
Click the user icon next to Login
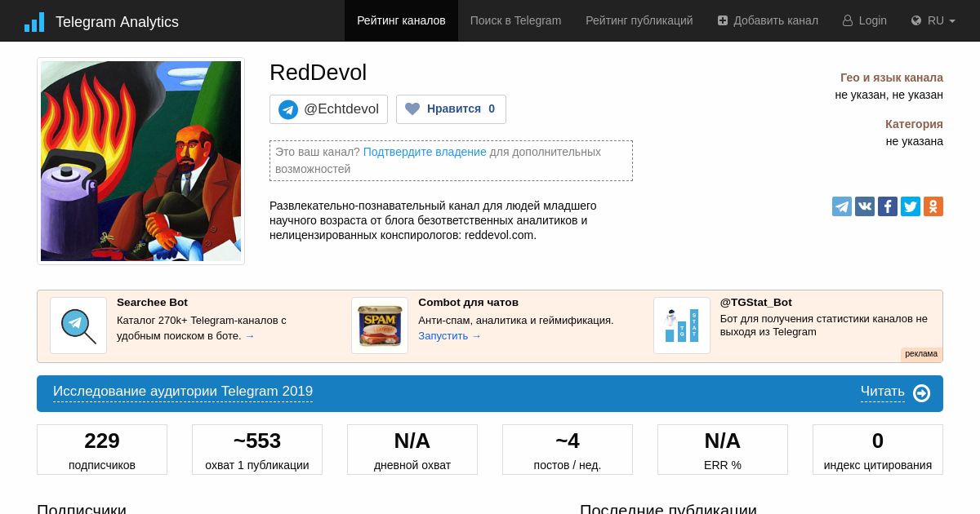pos(848,20)
